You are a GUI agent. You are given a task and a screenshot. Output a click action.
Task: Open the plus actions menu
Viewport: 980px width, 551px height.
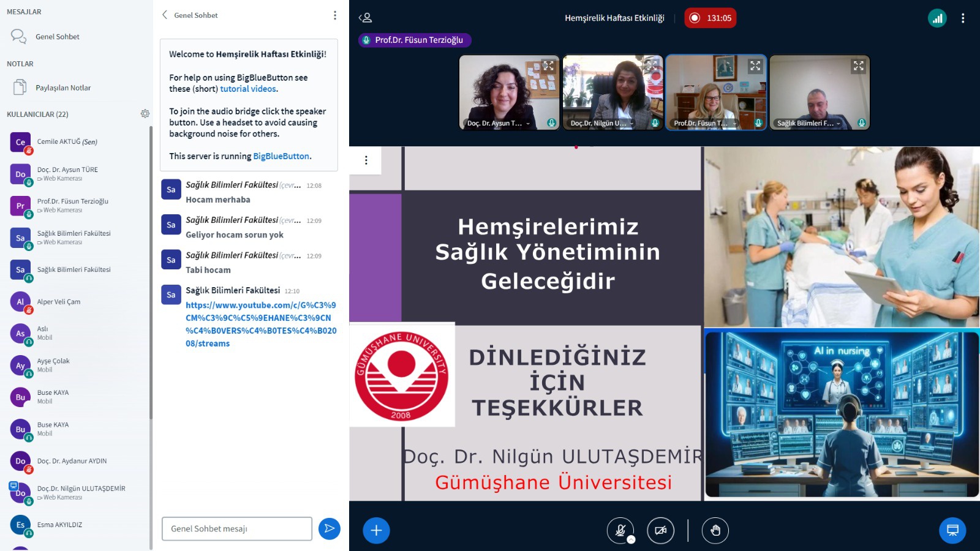pos(376,530)
